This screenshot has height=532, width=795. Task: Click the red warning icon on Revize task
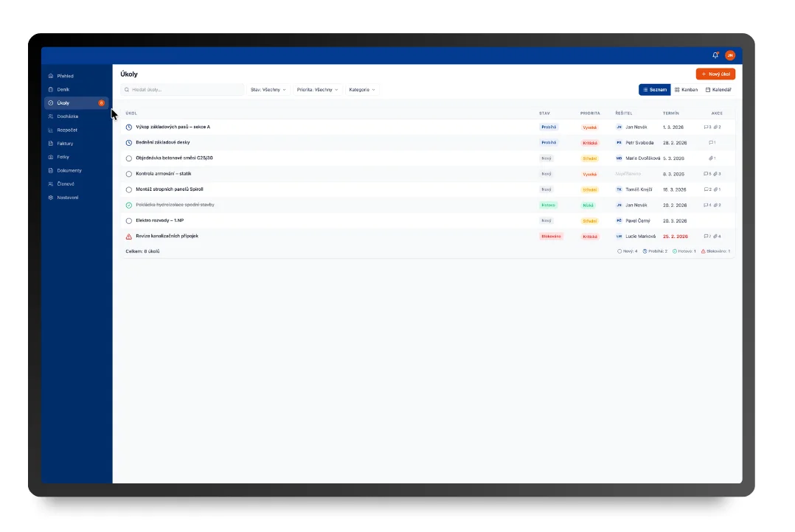129,237
